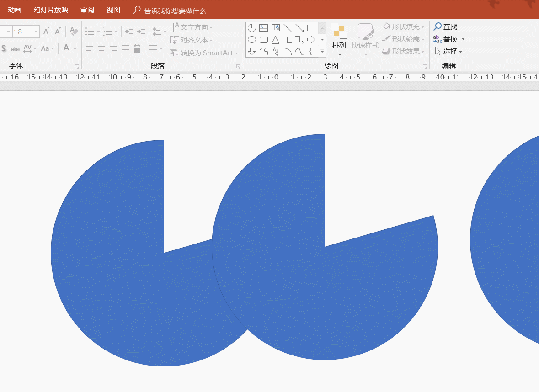This screenshot has height=392, width=539.
Task: Toggle strikethrough text formatting
Action: (x=15, y=48)
